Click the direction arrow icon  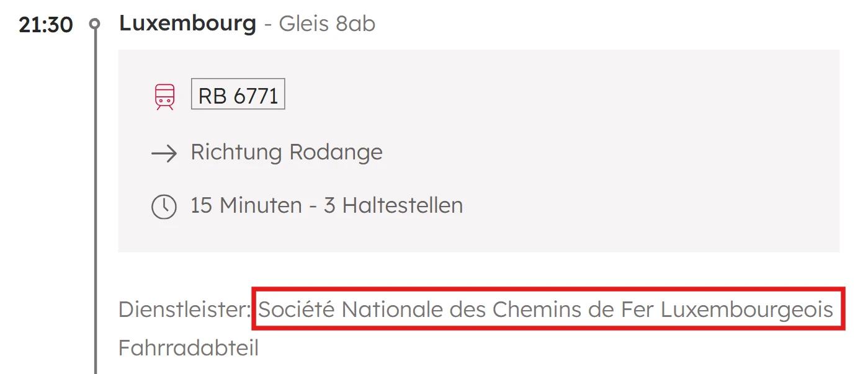click(164, 153)
